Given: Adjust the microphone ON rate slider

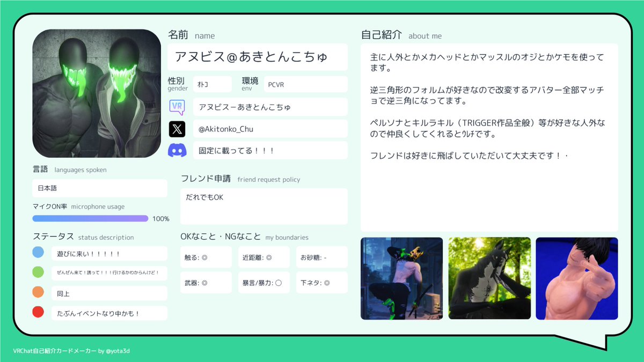Looking at the screenshot, I should pyautogui.click(x=90, y=218).
